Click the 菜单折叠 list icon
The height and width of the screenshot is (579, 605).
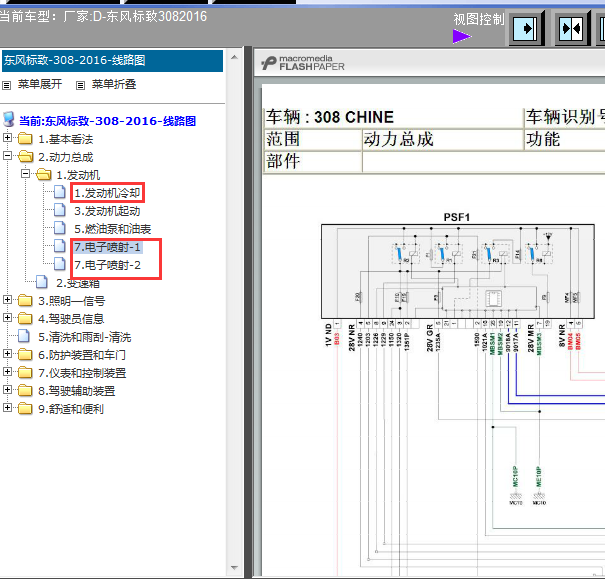click(x=80, y=85)
